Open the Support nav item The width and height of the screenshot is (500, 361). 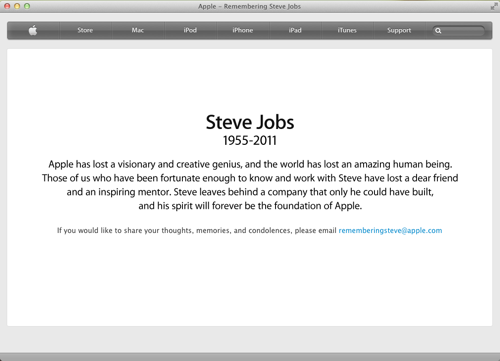pyautogui.click(x=399, y=30)
